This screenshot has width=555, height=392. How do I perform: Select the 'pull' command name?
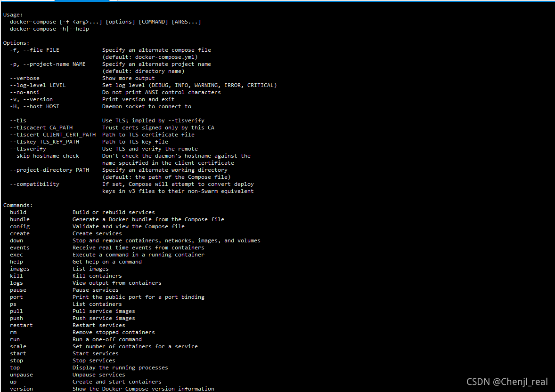[x=16, y=312]
